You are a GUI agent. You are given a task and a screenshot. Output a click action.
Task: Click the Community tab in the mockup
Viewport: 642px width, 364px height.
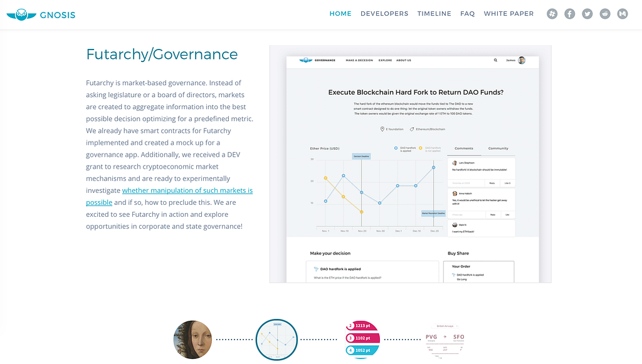[498, 148]
